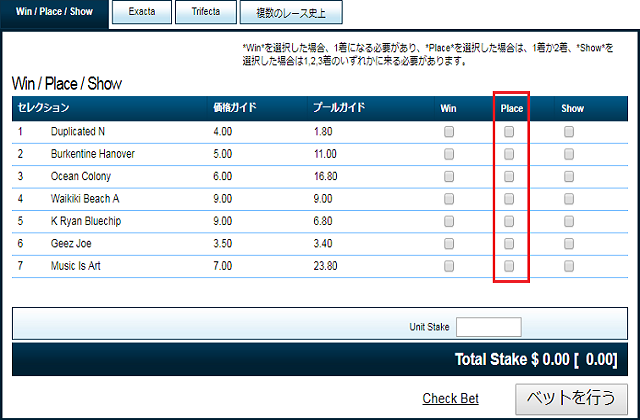Viewport: 640px width, 420px height.
Task: Tick Win checkbox for Music Is Art
Action: coord(449,267)
